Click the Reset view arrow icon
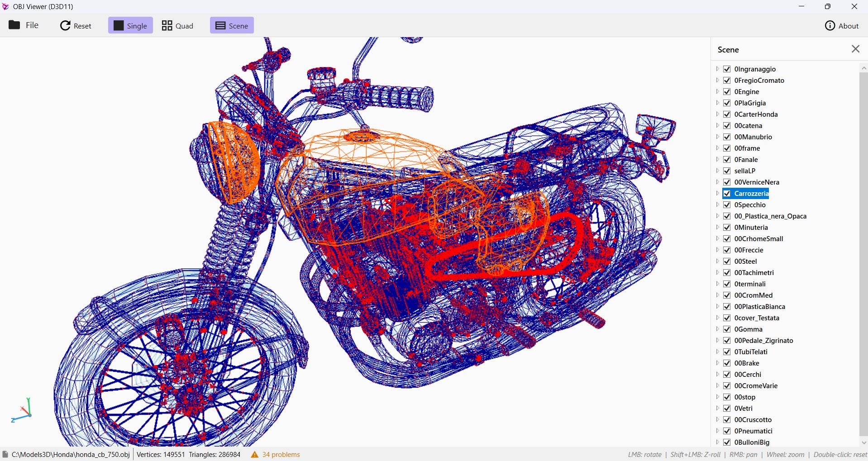This screenshot has width=868, height=461. [66, 26]
